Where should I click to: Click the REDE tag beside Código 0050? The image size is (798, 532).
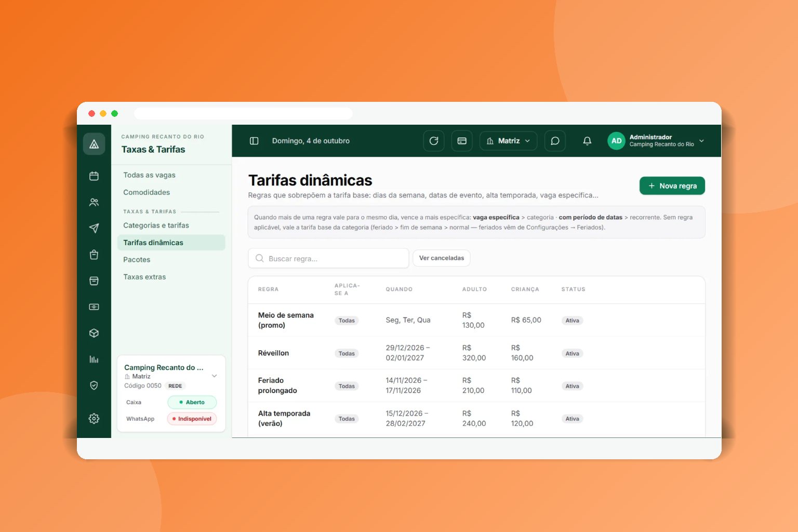click(x=176, y=386)
